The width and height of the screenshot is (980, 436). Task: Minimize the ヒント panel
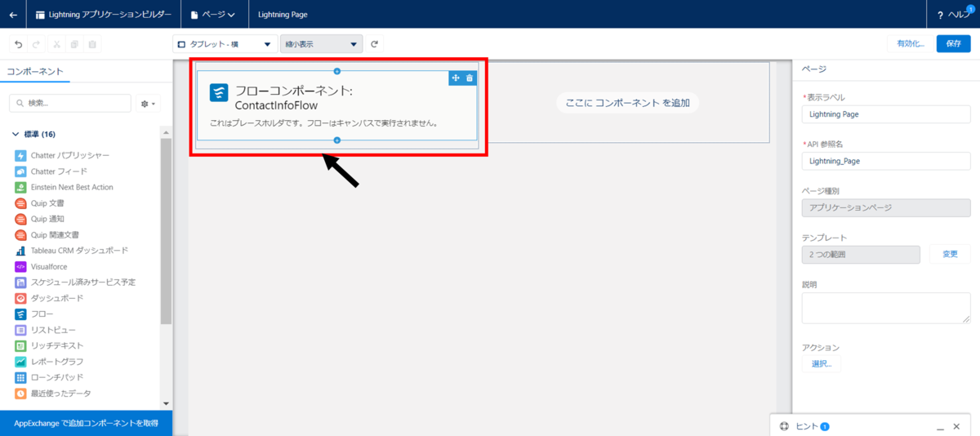(x=941, y=427)
